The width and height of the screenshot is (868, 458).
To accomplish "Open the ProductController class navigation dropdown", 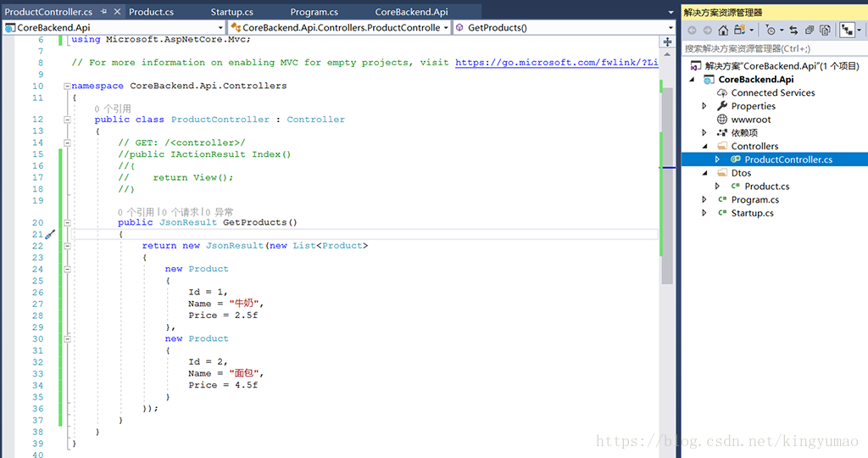I will (x=446, y=28).
